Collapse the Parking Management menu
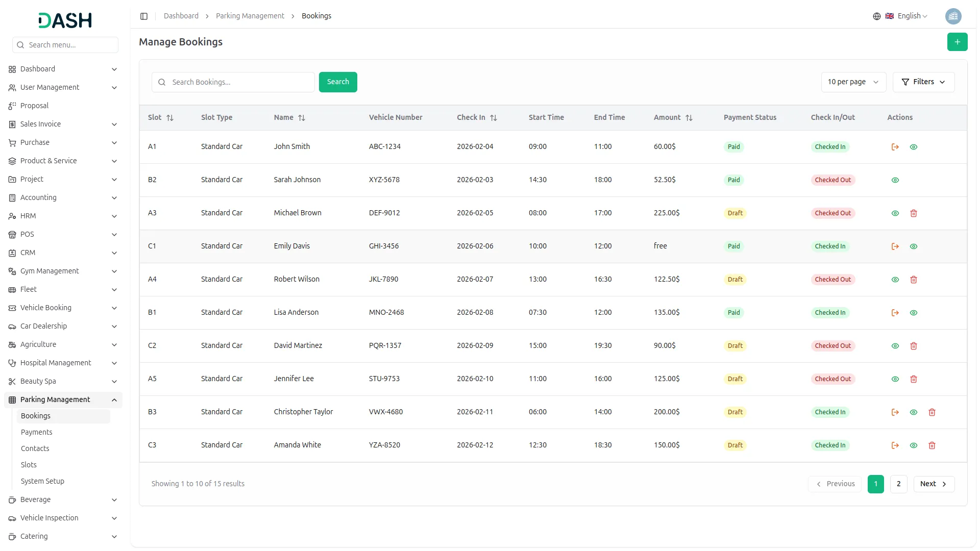 114,400
